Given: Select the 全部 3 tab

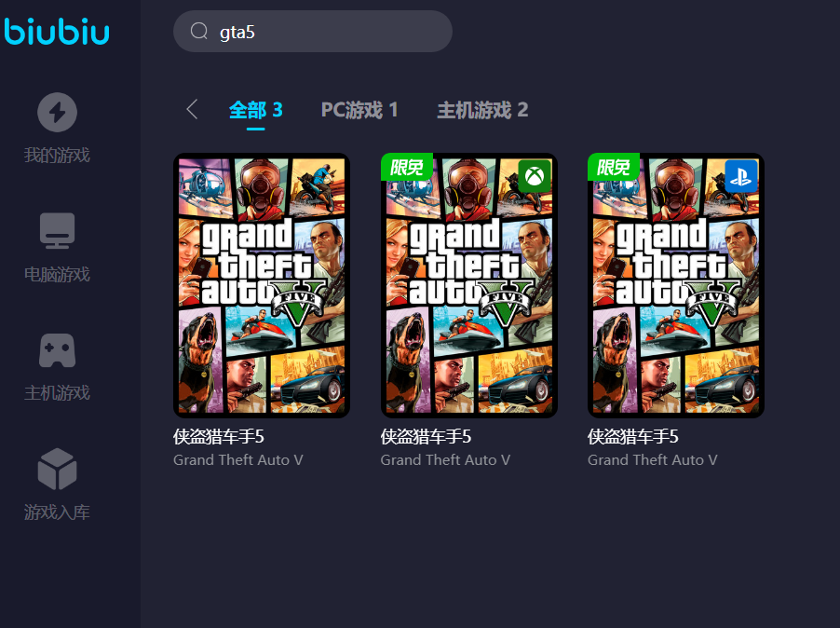Looking at the screenshot, I should pos(255,110).
